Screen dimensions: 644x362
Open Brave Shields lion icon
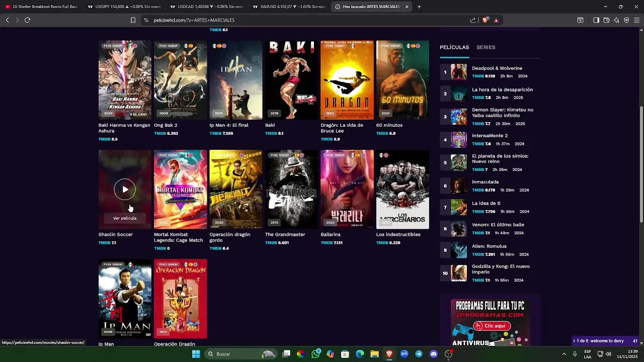pos(485,20)
